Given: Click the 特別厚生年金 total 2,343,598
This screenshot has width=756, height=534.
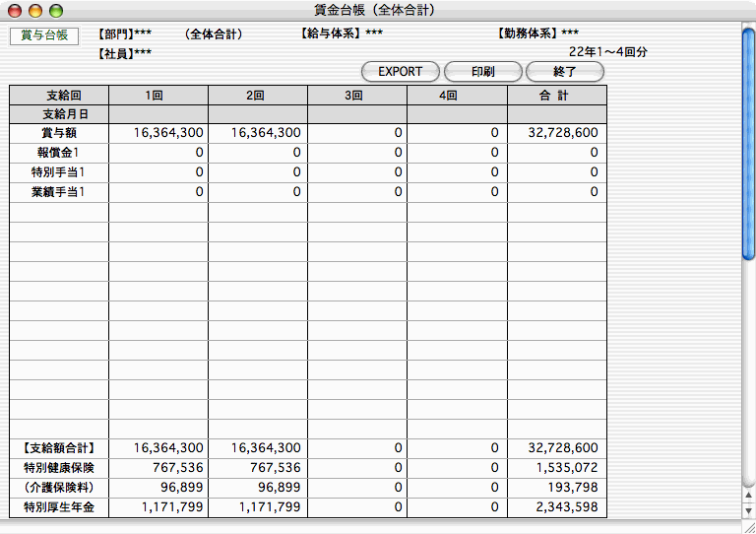Looking at the screenshot, I should pyautogui.click(x=556, y=507).
